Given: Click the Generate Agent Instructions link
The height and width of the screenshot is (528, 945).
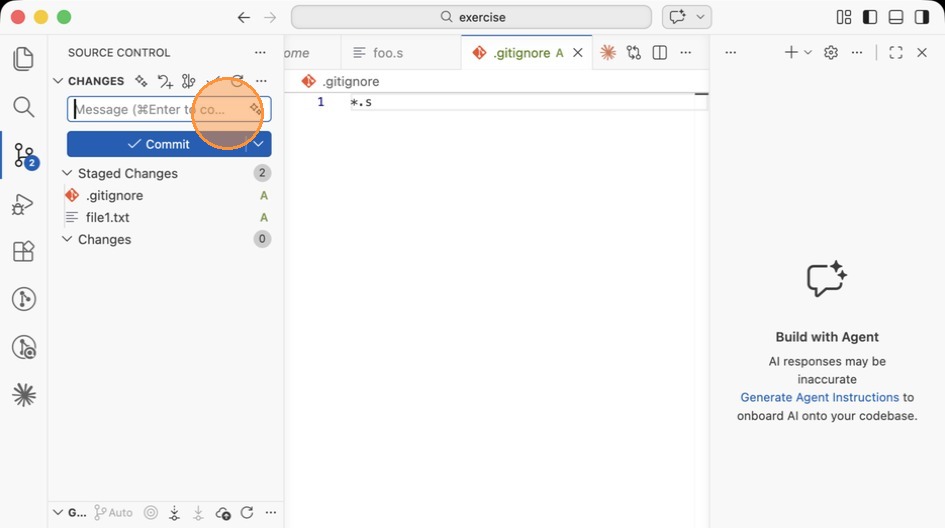Looking at the screenshot, I should tap(819, 397).
